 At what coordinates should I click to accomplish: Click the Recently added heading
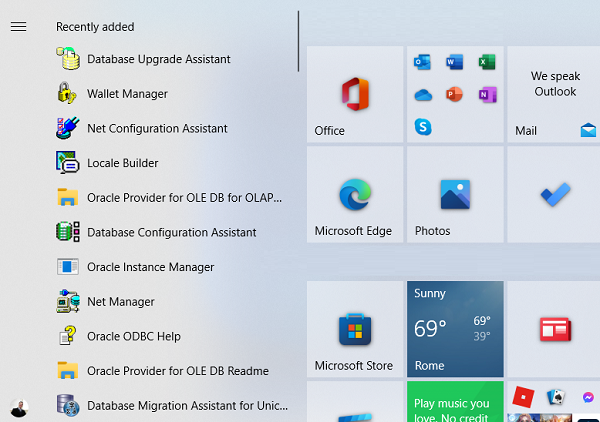click(x=95, y=27)
